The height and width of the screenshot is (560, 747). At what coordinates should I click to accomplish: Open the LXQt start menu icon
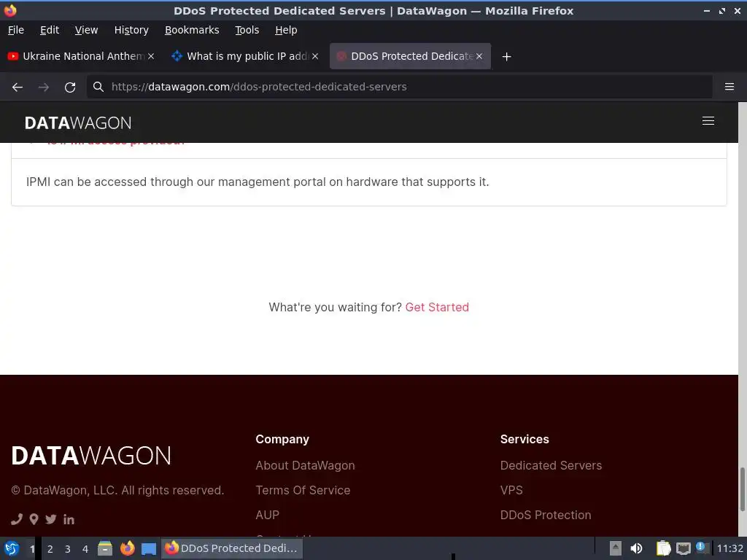point(11,548)
